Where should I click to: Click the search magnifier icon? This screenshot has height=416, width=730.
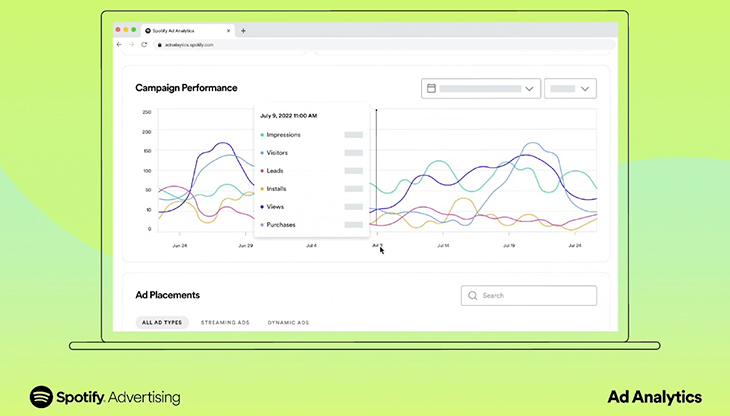[473, 295]
